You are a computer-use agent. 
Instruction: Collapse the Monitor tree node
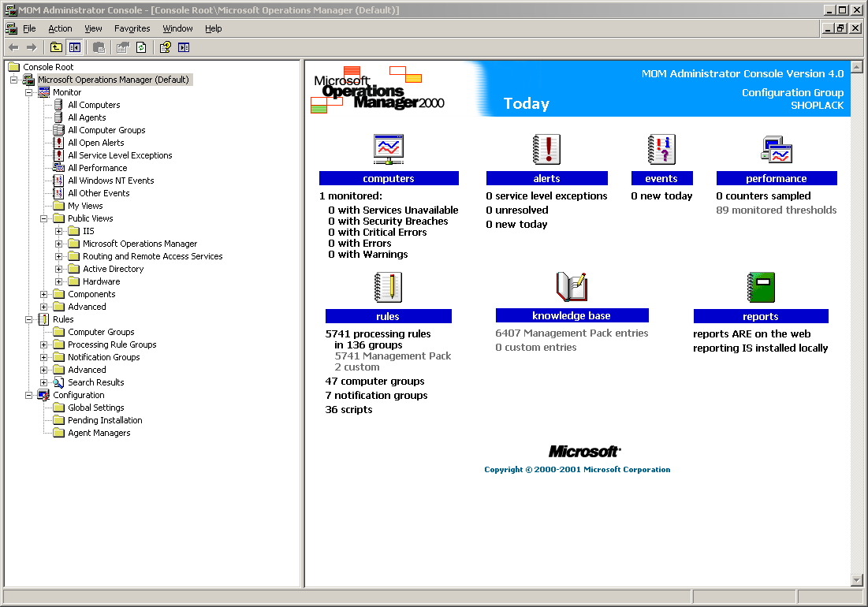29,92
